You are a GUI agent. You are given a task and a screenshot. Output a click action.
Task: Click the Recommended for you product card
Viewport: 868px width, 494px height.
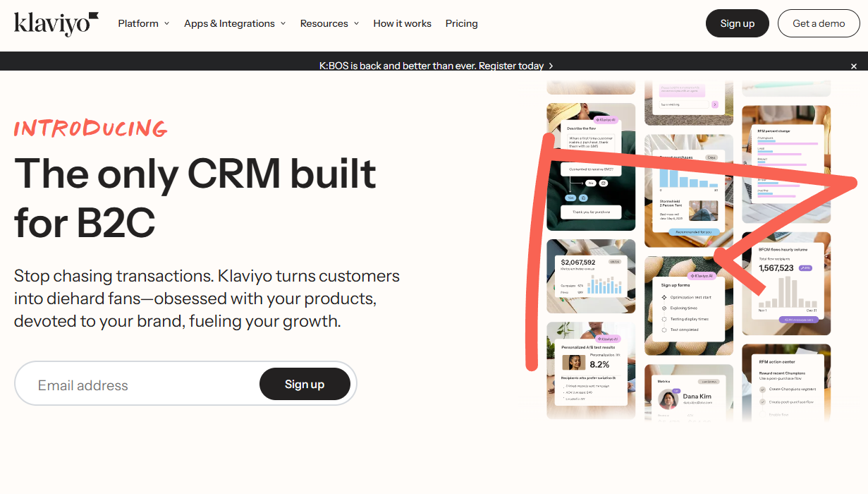click(689, 191)
